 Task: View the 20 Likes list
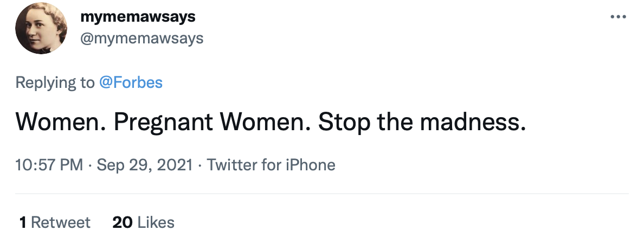[143, 222]
